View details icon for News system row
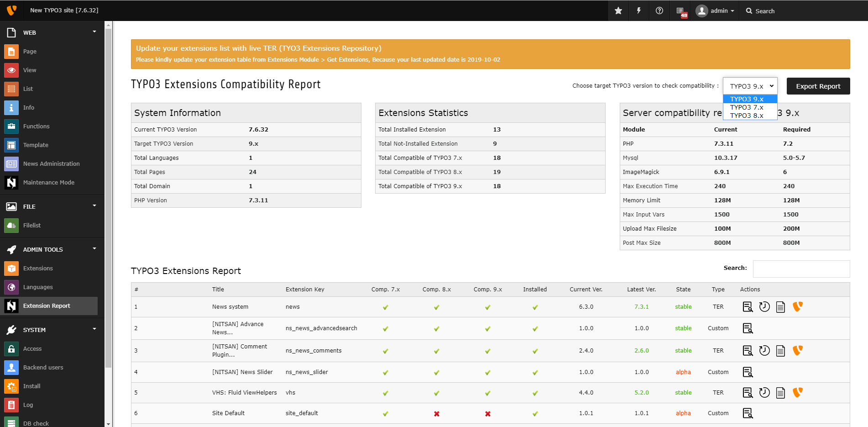 (748, 307)
